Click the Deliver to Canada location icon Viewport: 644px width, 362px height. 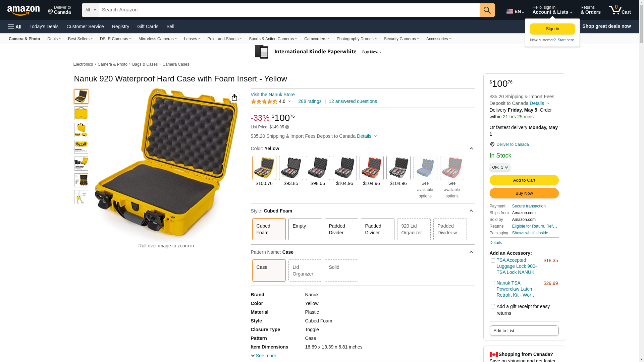(492, 144)
